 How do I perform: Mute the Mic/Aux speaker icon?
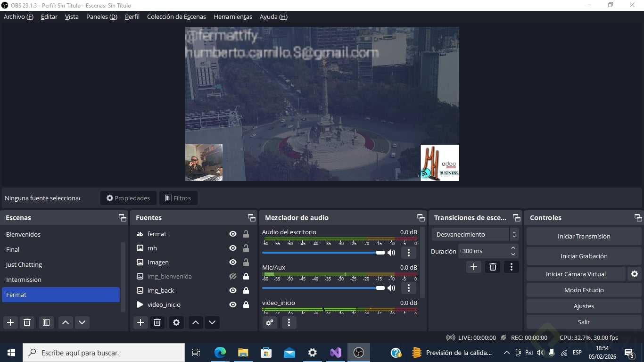(391, 288)
